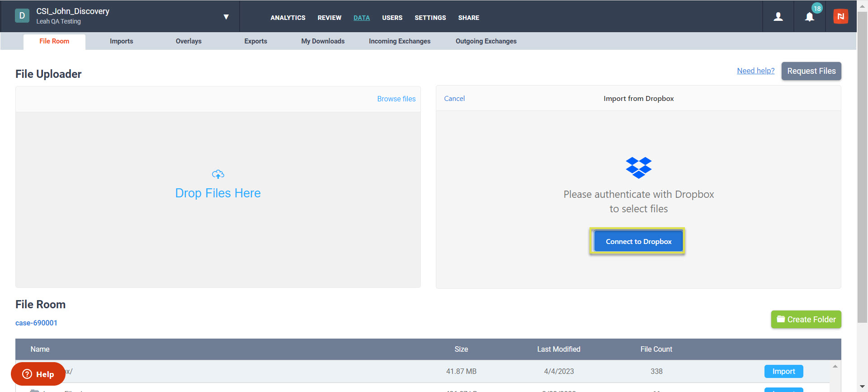
Task: Click the page scrollbar down arrow
Action: click(x=862, y=387)
